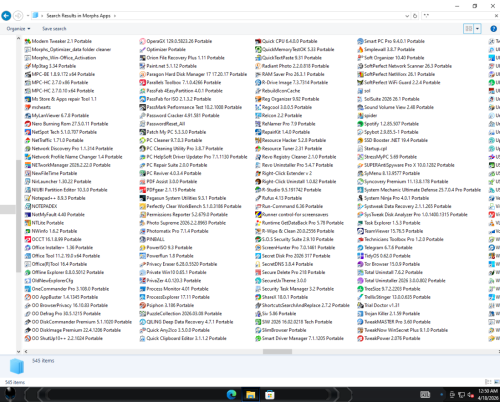
Task: Select OneCommander Pro 3.108.0 Portable
Action: click(x=67, y=289)
